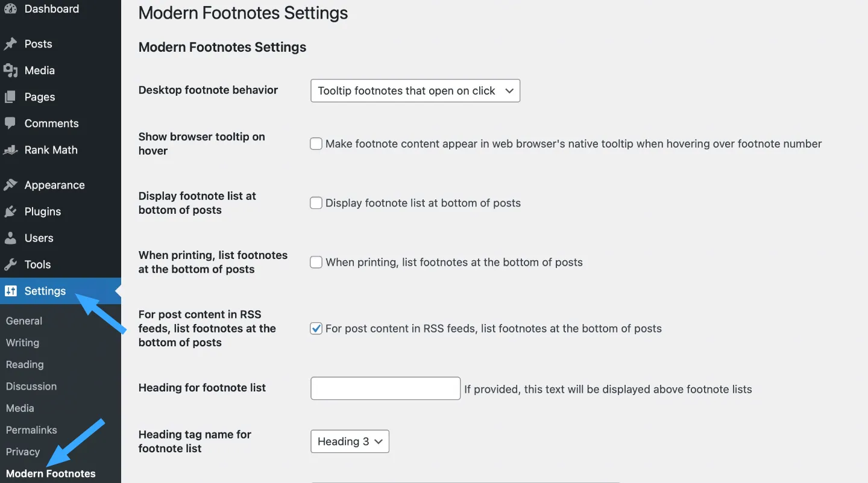
Task: Tick the When printing list footnotes checkbox
Action: click(316, 262)
